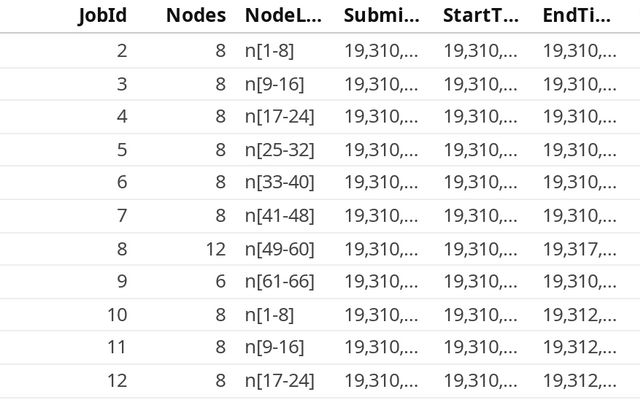
Task: Select the n[49-60] node list cell
Action: coord(280,249)
